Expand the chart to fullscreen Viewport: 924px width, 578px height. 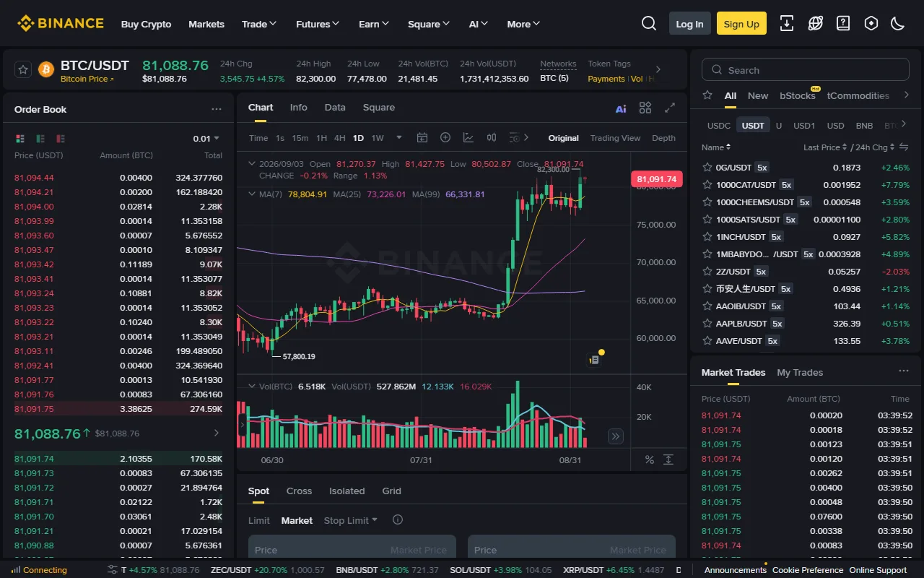point(670,108)
